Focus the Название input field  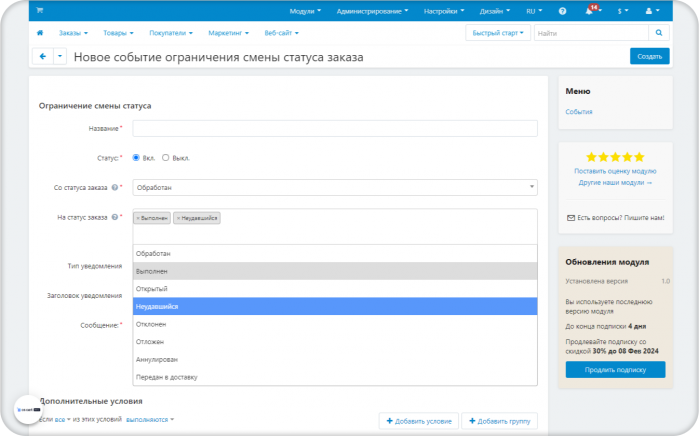coord(335,128)
